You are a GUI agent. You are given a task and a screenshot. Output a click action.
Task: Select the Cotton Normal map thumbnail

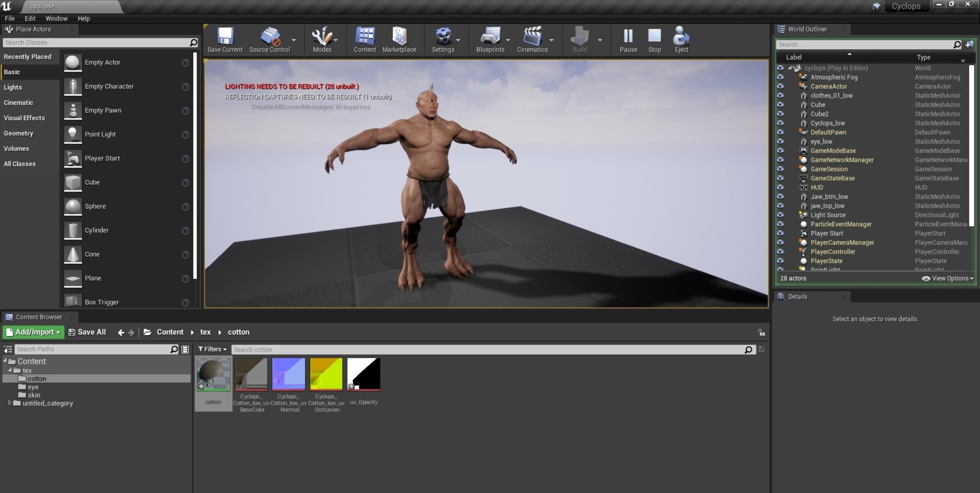(289, 374)
